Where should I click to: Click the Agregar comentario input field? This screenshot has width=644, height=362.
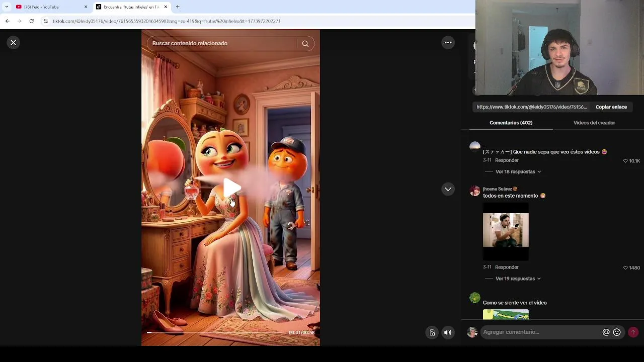(x=541, y=332)
